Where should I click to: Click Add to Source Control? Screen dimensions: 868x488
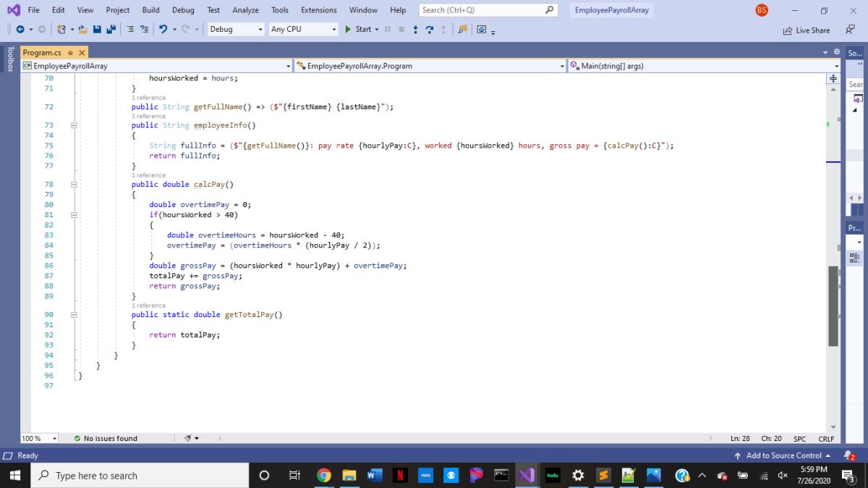point(783,455)
